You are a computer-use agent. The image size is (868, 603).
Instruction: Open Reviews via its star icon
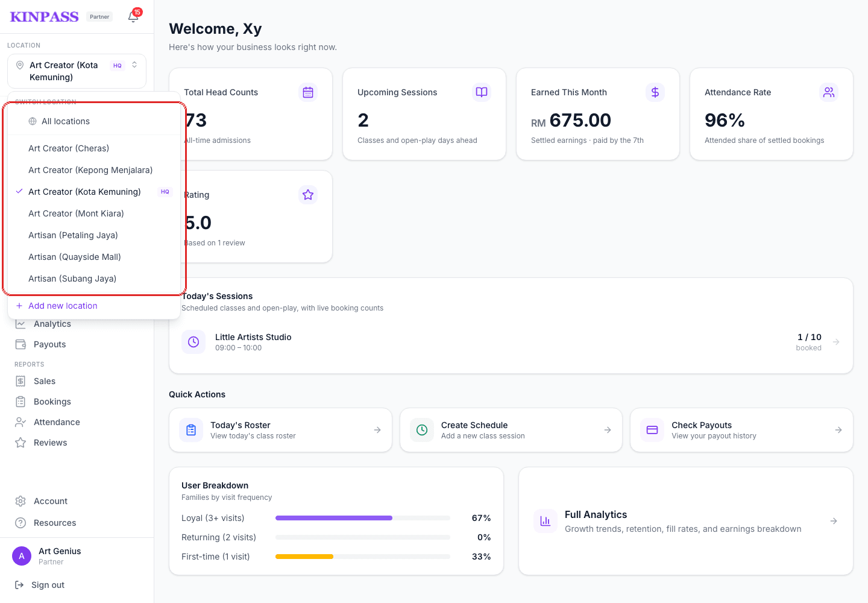[x=20, y=443]
